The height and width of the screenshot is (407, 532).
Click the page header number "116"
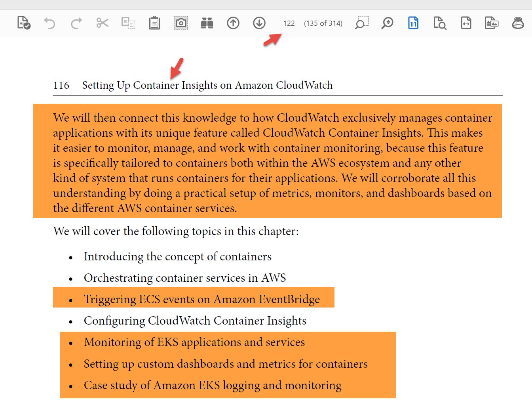point(61,85)
